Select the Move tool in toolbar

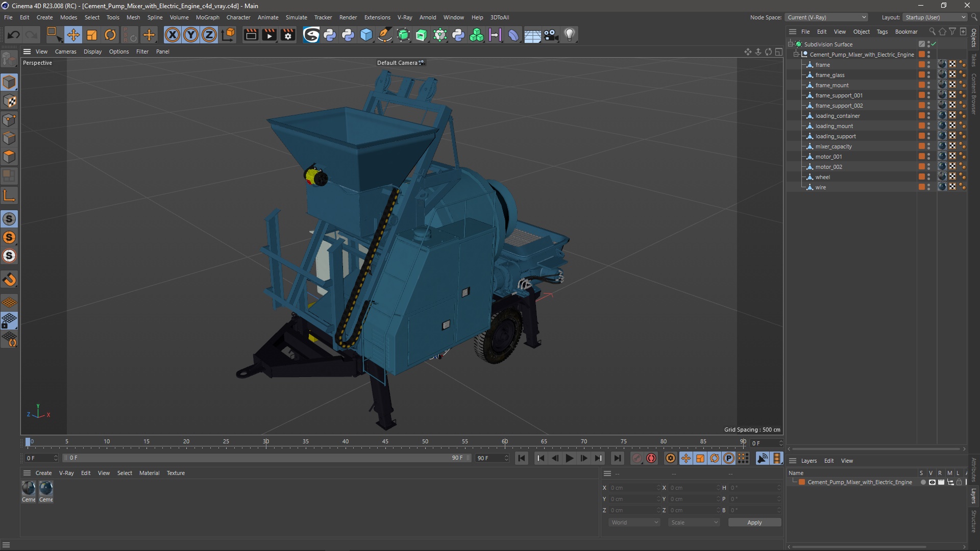(x=73, y=35)
